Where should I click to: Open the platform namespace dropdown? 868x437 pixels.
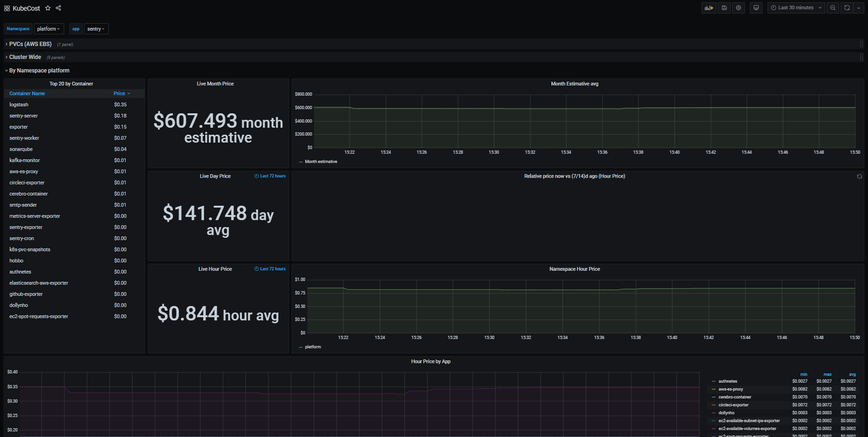click(x=49, y=29)
